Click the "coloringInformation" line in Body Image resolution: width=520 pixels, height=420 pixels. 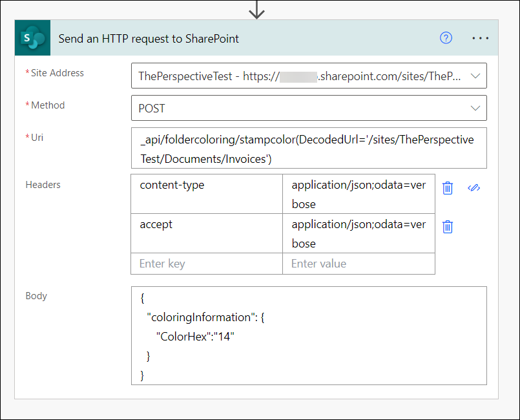coord(205,317)
